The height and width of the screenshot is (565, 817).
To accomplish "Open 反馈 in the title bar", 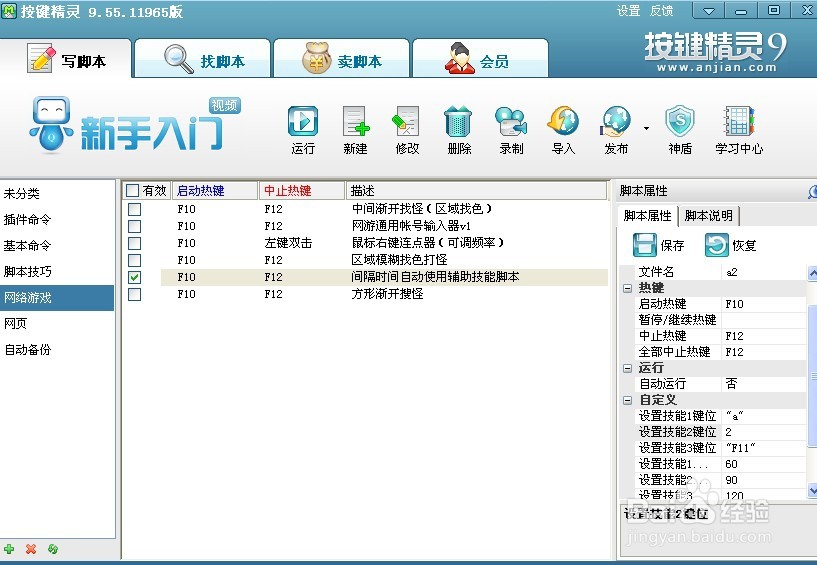I will (661, 11).
